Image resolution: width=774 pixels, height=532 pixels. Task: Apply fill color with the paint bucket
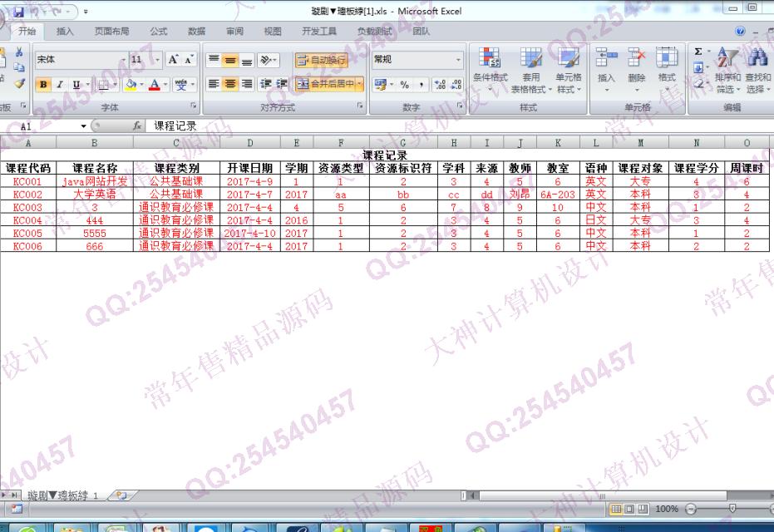pos(131,85)
